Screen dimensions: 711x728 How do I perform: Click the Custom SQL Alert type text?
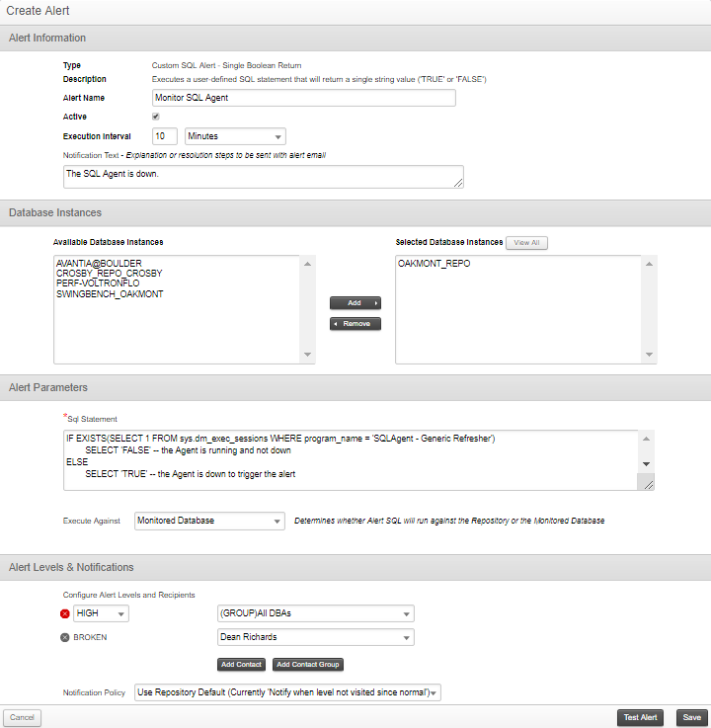(226, 65)
